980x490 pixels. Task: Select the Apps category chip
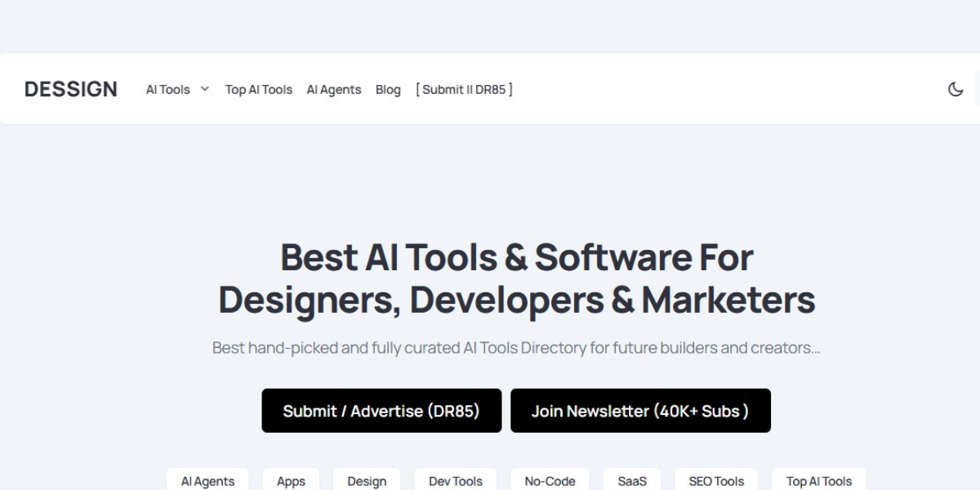point(291,480)
